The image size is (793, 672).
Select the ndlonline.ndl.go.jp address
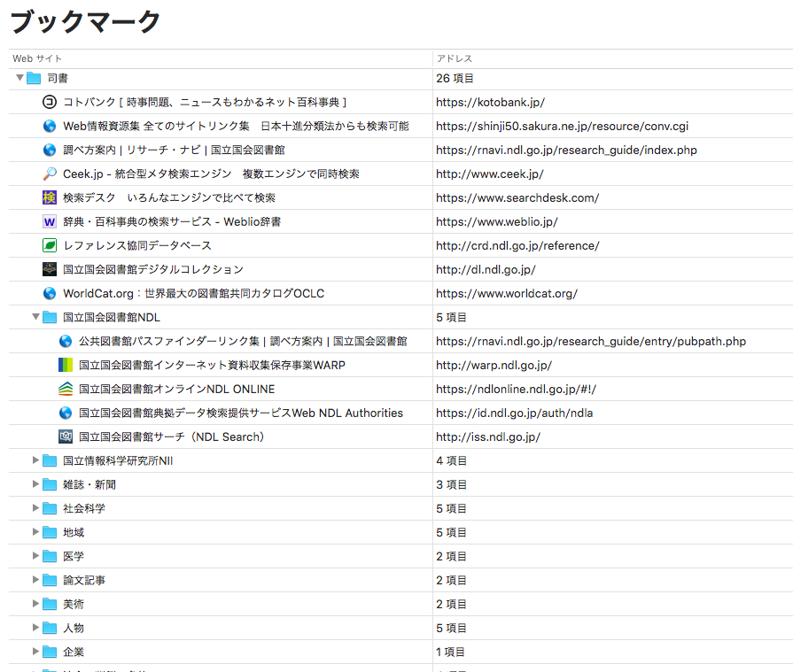point(517,389)
